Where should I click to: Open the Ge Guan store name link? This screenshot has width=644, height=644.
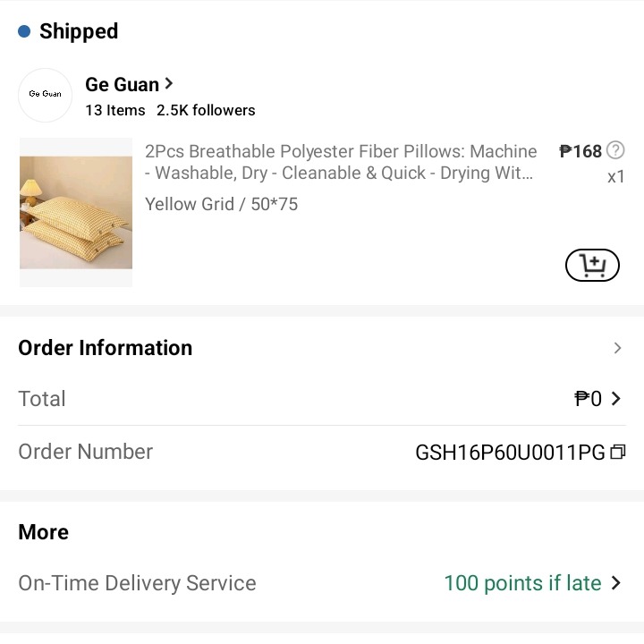tap(122, 85)
